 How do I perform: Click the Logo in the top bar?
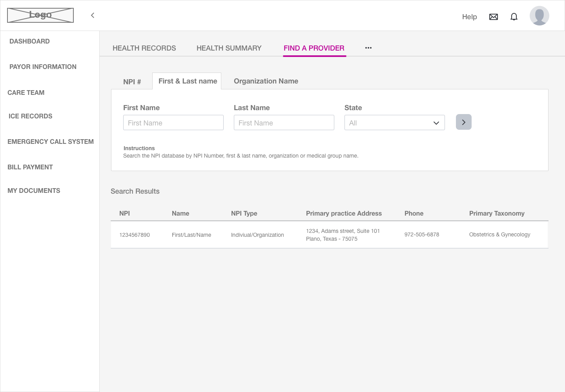pyautogui.click(x=40, y=15)
